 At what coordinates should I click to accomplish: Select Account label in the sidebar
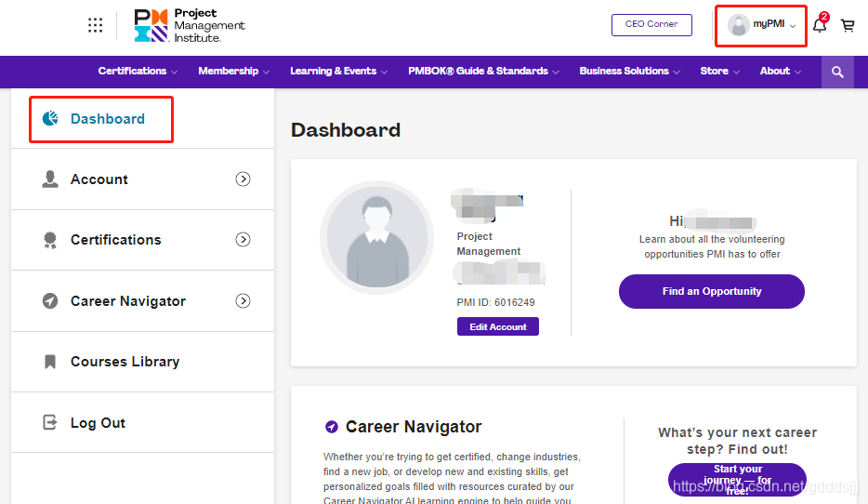[99, 179]
